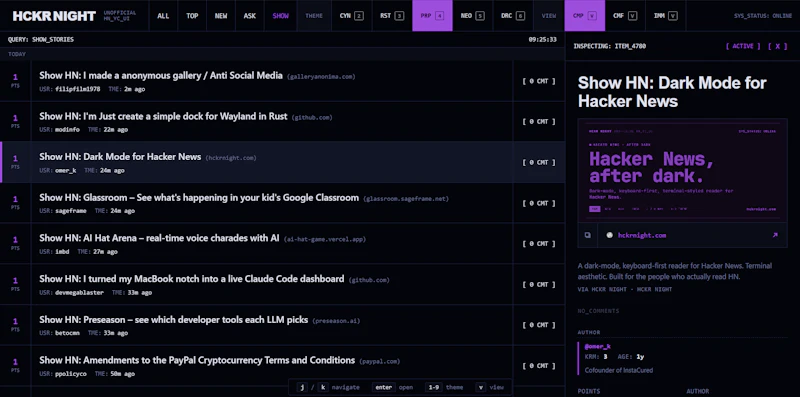Switch to the RST theme

(392, 16)
